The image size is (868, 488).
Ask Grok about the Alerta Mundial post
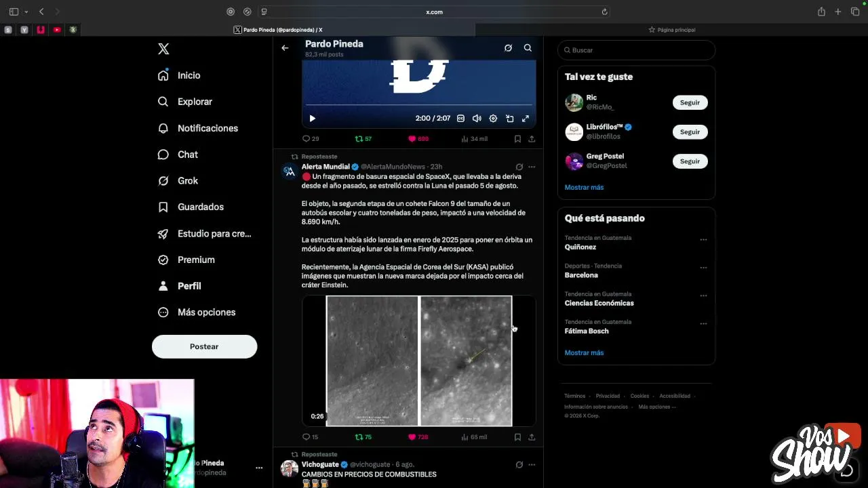click(x=519, y=167)
